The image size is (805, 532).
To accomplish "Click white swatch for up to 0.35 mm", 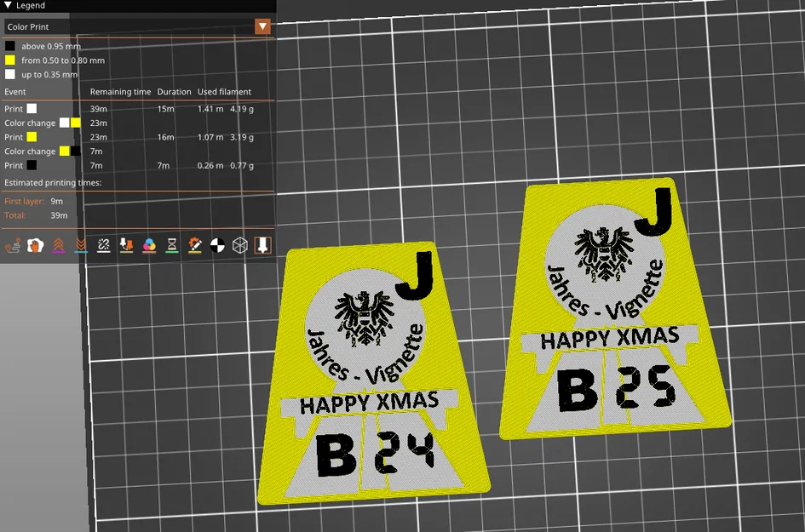I will tap(9, 74).
